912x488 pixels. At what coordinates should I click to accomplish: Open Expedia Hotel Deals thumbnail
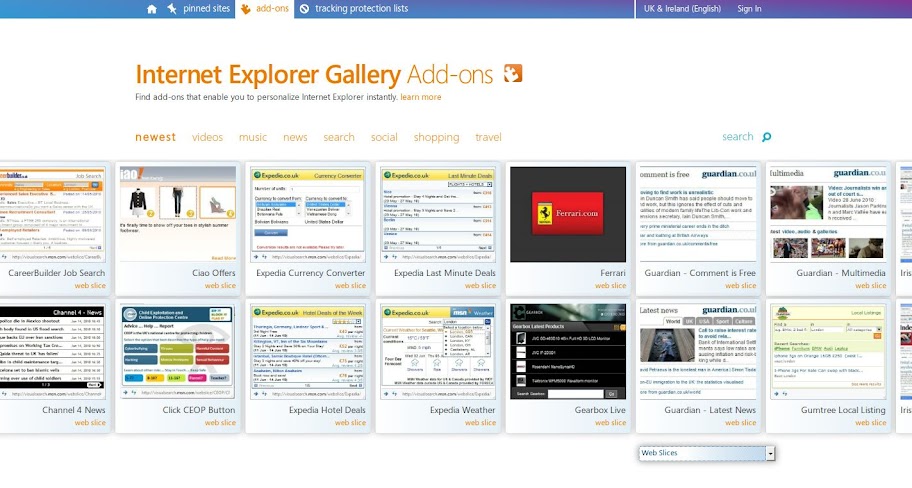[x=308, y=351]
